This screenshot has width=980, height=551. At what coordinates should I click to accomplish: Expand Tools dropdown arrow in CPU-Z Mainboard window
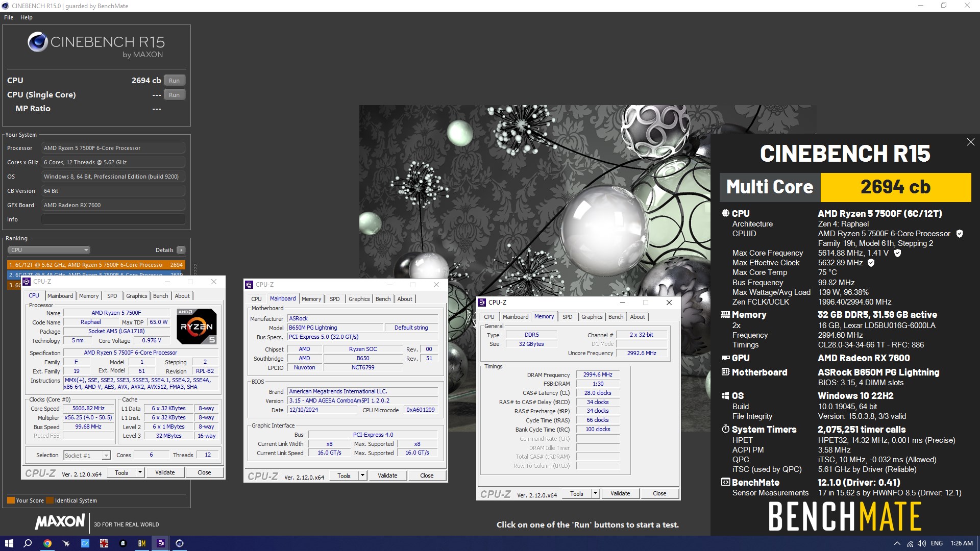click(362, 475)
